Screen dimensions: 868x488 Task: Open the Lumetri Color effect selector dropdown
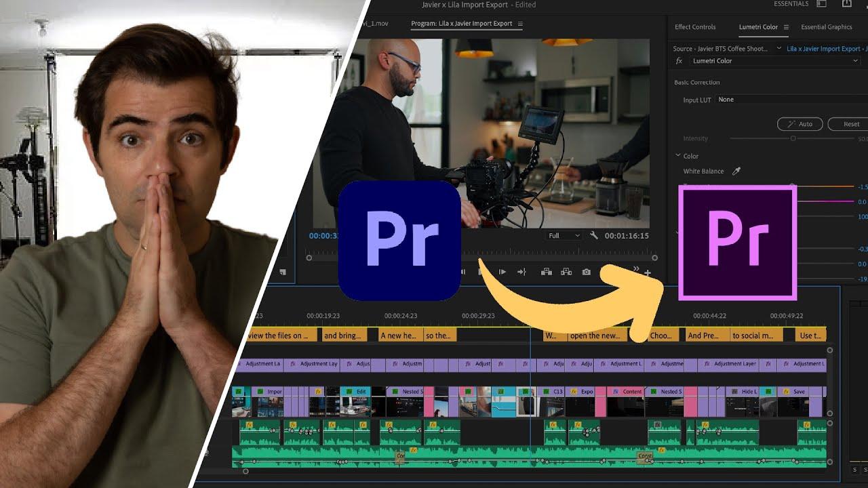775,61
